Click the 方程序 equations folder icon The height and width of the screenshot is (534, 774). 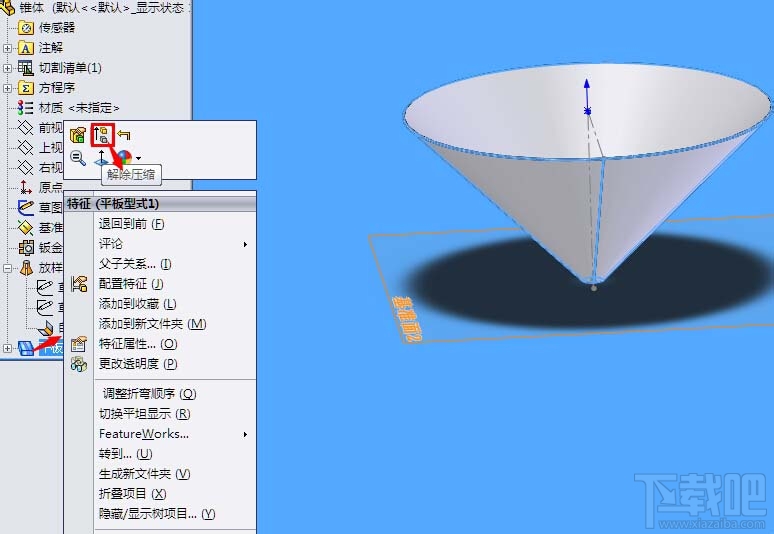click(x=26, y=88)
